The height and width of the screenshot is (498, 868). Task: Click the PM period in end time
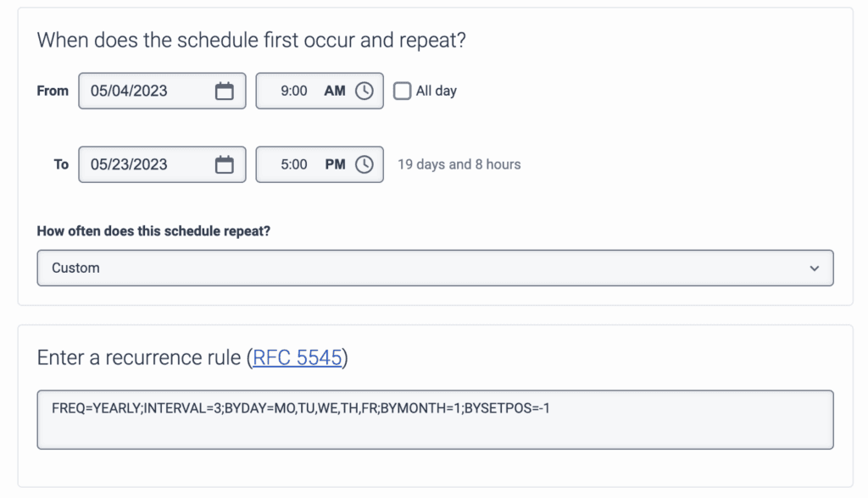(x=335, y=165)
